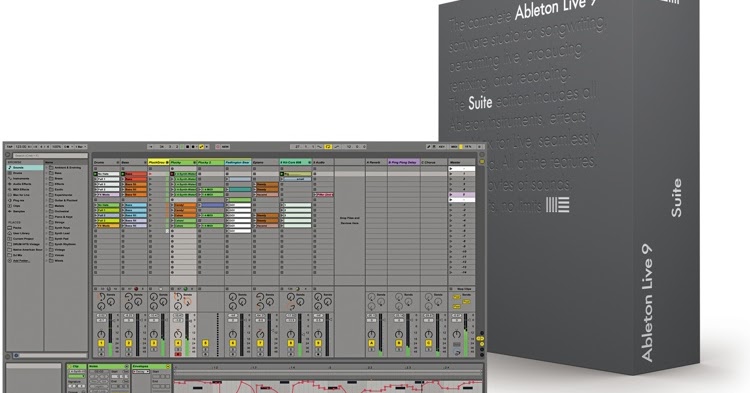Toggle Drums track activator 1
750x393 pixels.
point(101,343)
